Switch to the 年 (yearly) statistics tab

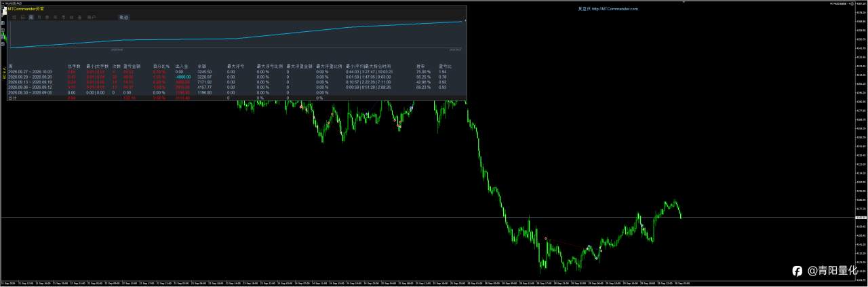(55, 17)
